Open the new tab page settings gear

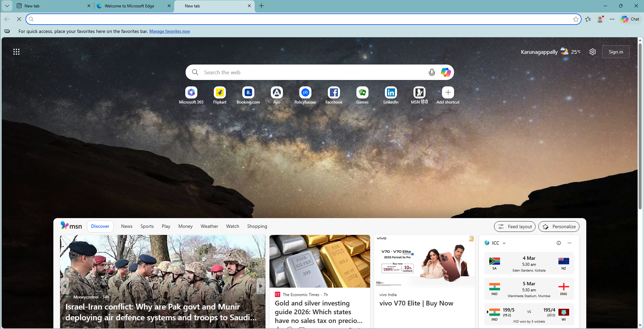tap(592, 51)
